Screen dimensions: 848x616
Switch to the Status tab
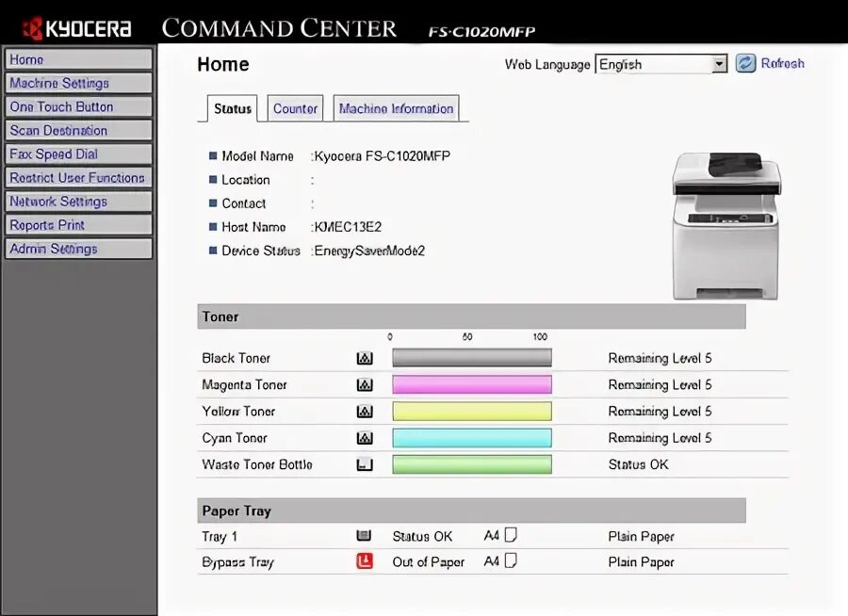(x=232, y=108)
